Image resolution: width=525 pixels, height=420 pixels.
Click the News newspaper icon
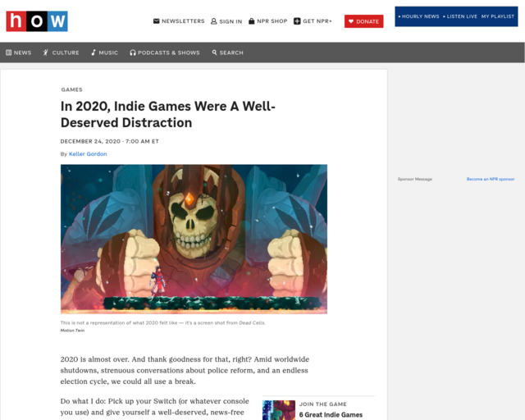click(x=9, y=52)
